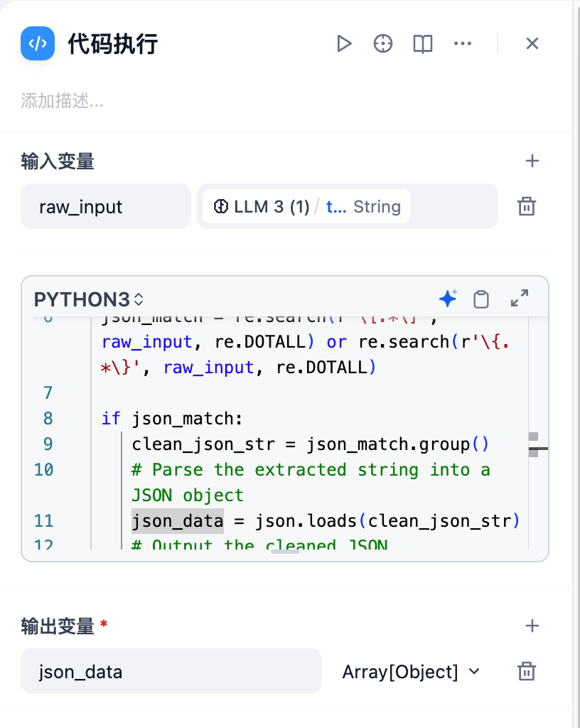Delete the json_data output with its trash icon

[x=527, y=671]
